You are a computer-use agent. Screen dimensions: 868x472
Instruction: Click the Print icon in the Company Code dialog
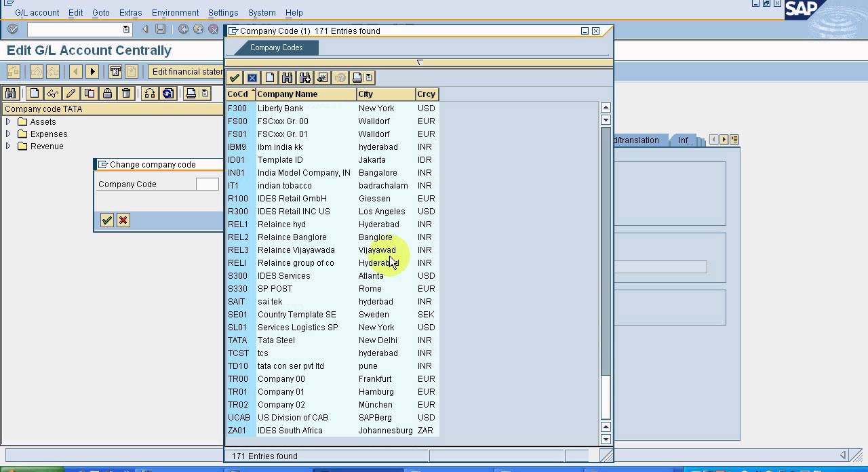[x=357, y=78]
